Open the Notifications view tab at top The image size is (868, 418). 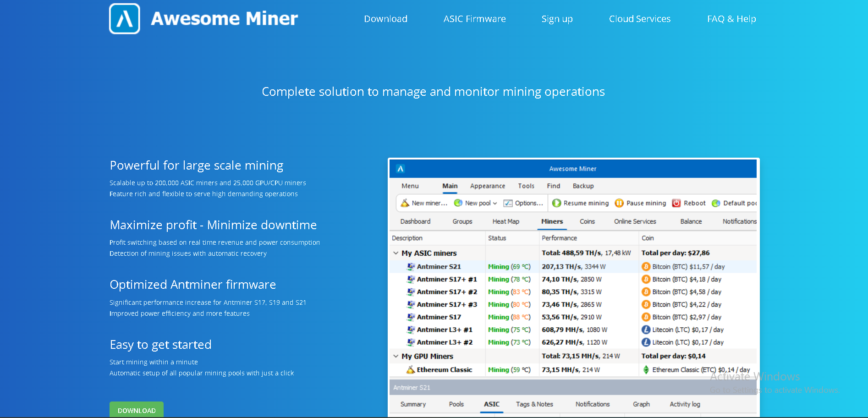[739, 221]
